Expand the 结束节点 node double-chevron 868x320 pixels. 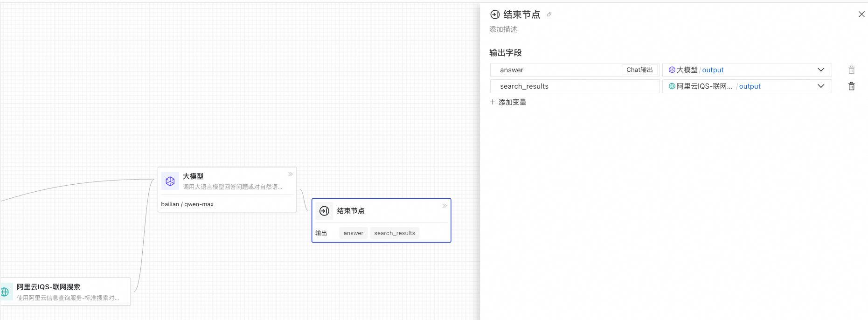(444, 206)
